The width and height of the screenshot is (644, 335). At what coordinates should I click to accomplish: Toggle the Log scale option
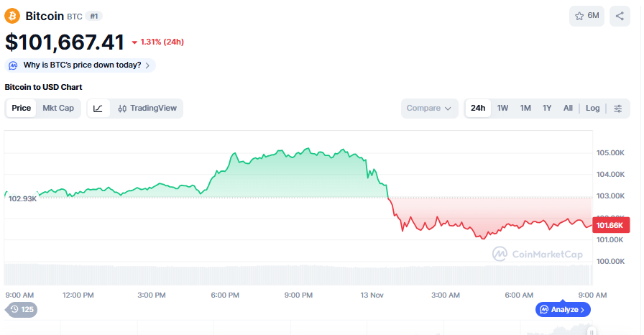coord(592,109)
